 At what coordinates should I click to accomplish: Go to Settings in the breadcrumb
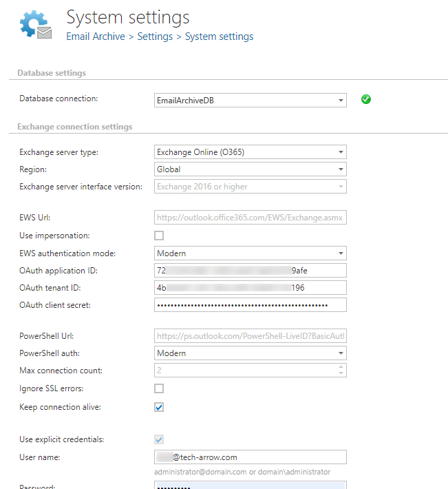pos(155,37)
